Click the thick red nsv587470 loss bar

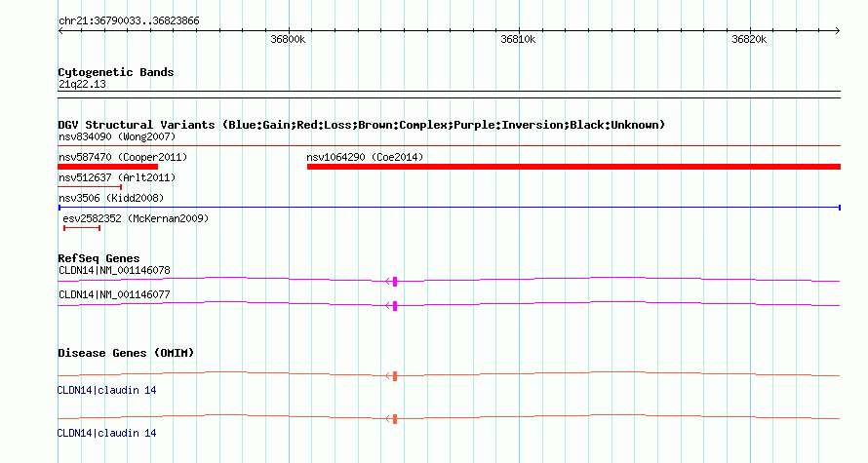[108, 167]
